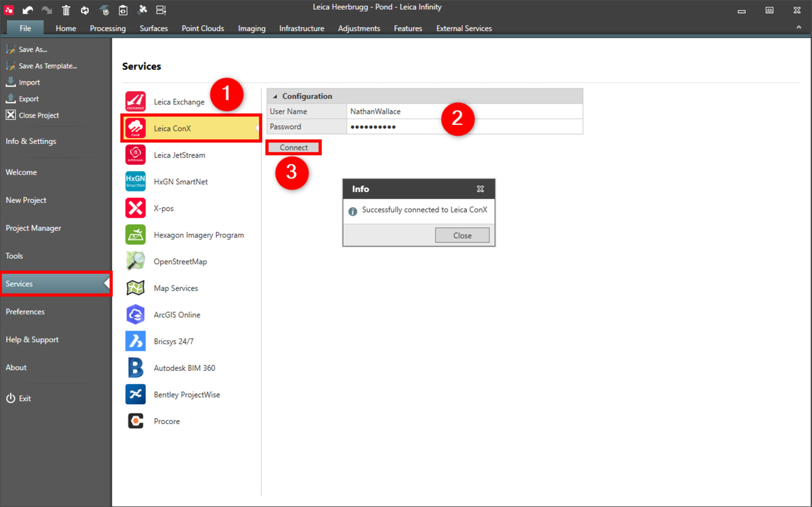Switch to the Home ribbon tab
The height and width of the screenshot is (507, 812).
click(x=66, y=28)
